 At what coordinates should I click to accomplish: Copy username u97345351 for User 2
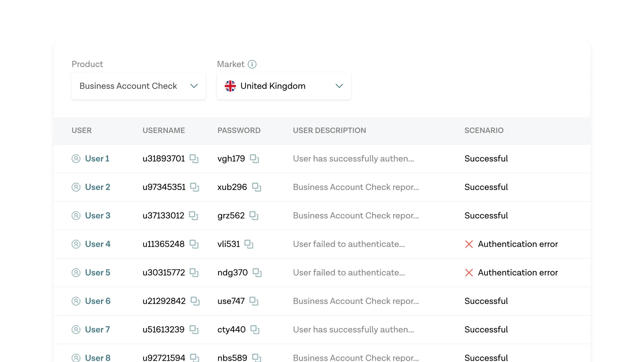(x=195, y=187)
